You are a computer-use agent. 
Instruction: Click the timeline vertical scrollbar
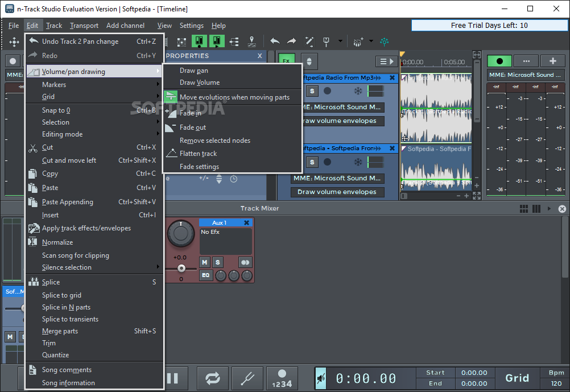[x=477, y=92]
